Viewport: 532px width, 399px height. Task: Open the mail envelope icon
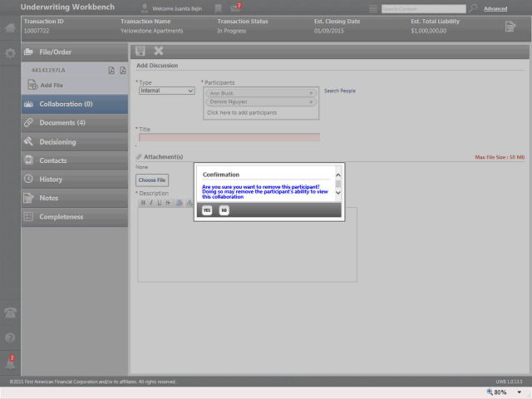pos(235,7)
